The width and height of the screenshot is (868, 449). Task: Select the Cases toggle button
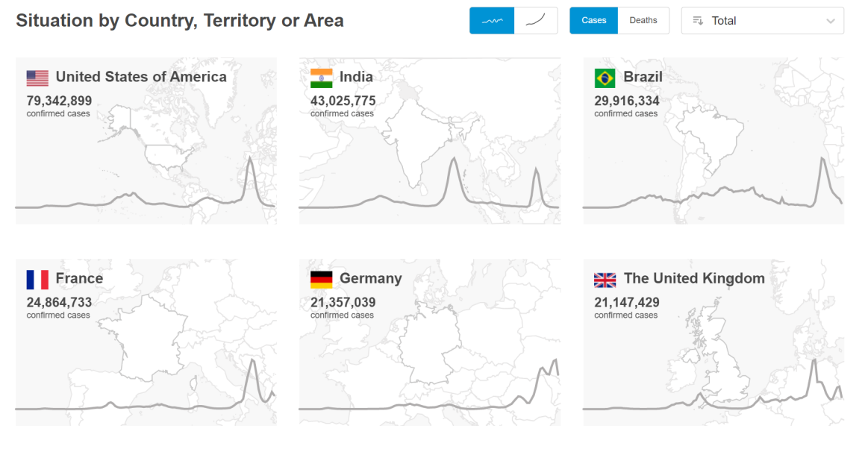pyautogui.click(x=593, y=21)
